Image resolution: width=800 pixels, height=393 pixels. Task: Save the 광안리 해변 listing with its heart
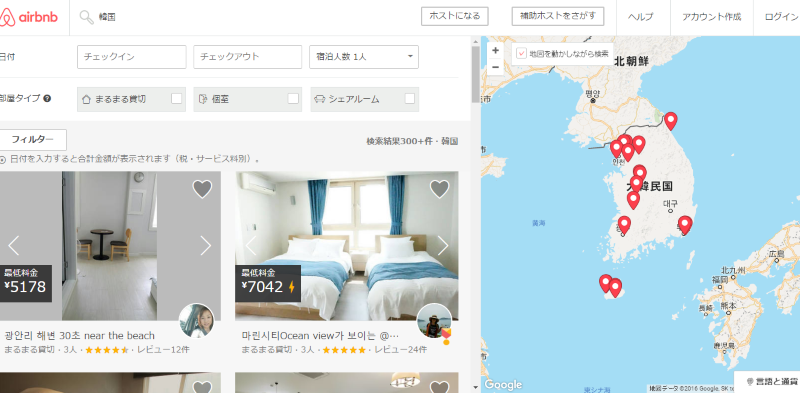(202, 189)
